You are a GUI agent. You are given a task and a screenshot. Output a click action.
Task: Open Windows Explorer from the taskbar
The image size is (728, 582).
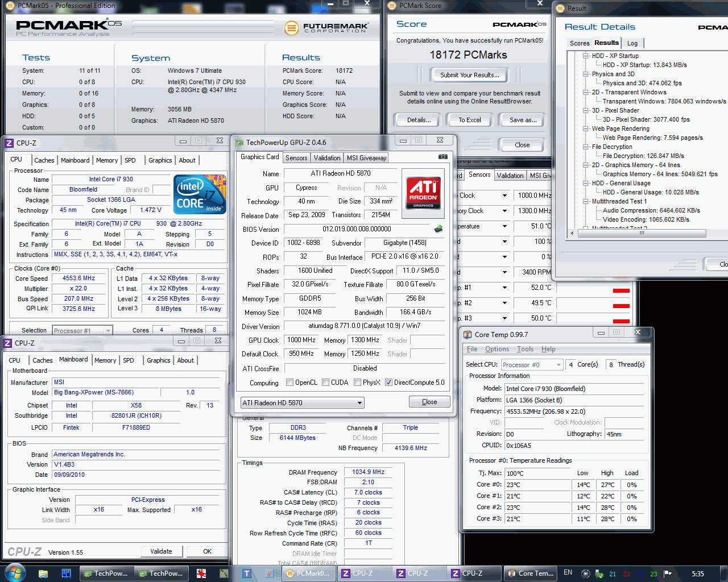coord(43,573)
